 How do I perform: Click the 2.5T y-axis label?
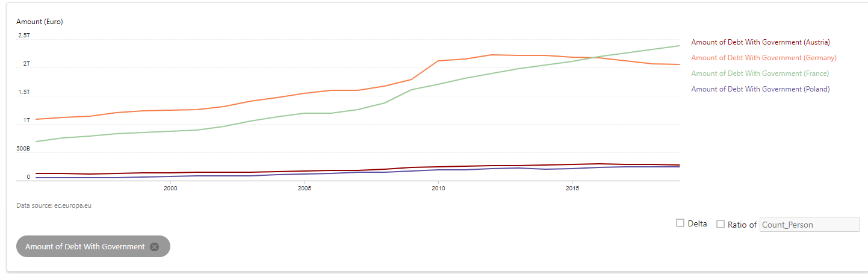coord(24,36)
